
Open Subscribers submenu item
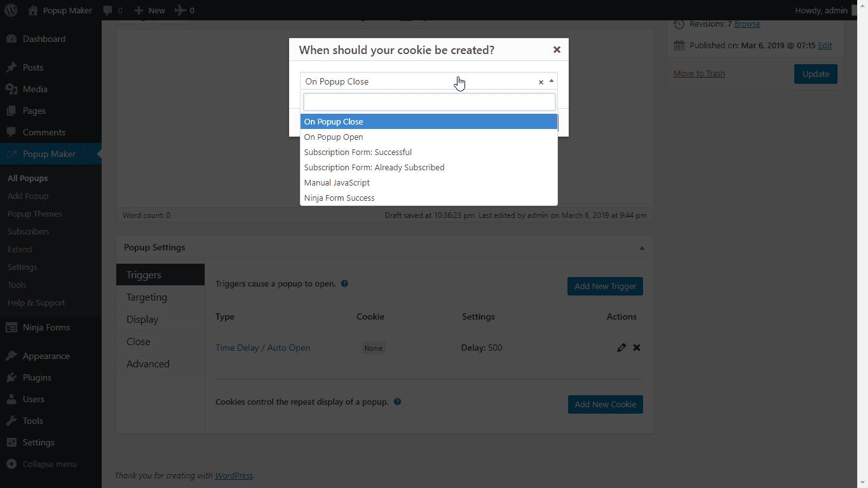[x=28, y=232]
